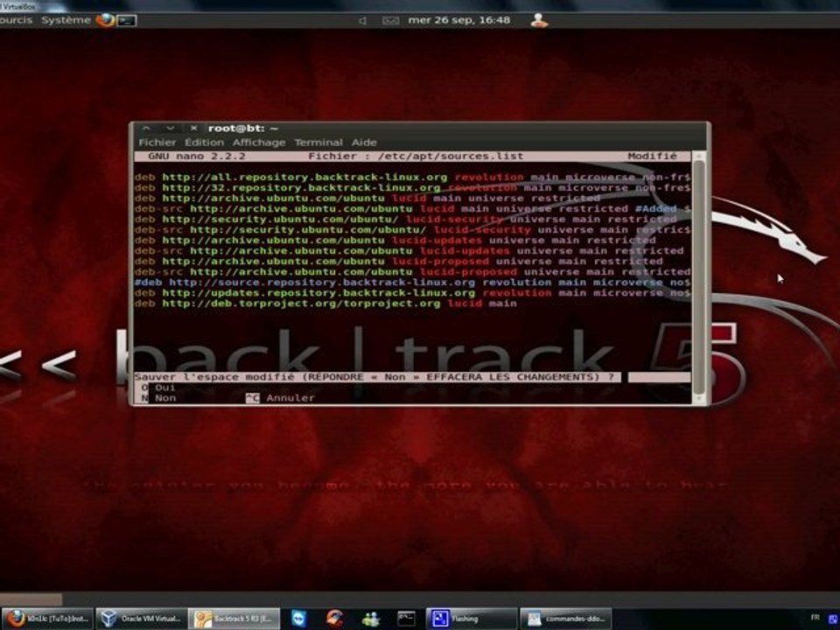Close the root@bt terminal window
The width and height of the screenshot is (840, 630).
pos(194,129)
